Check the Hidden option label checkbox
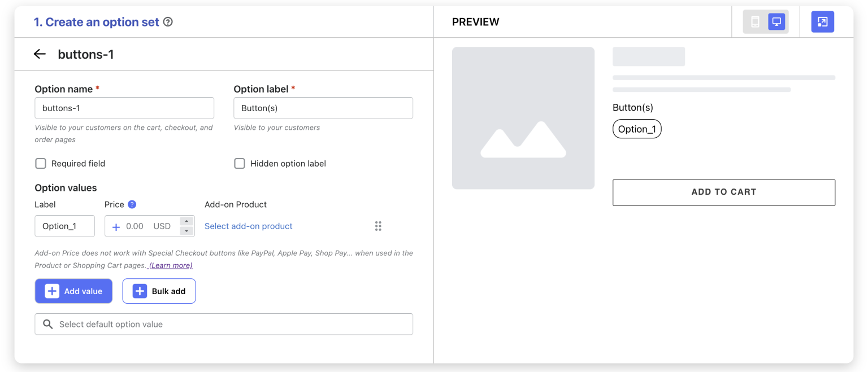This screenshot has height=372, width=868. 240,163
